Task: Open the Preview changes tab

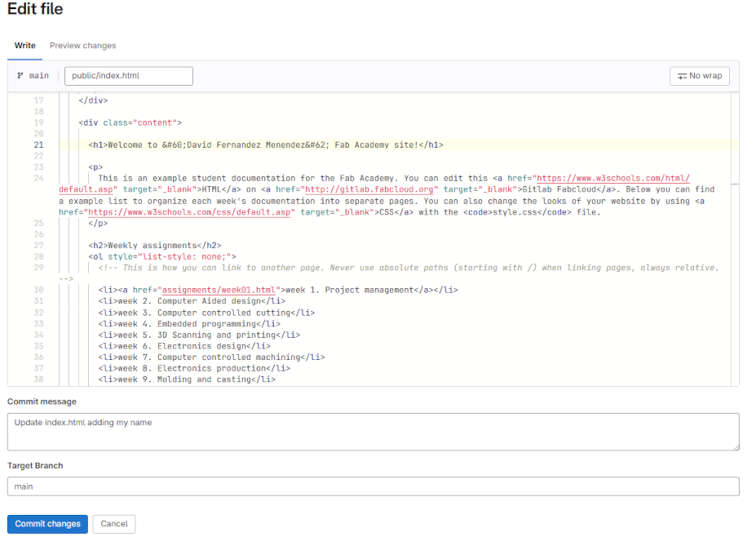Action: 83,46
